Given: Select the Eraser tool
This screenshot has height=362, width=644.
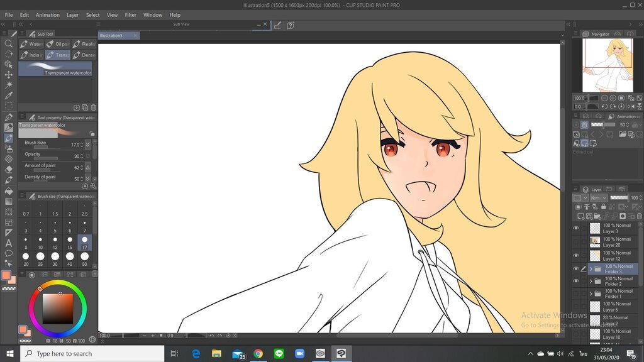Looking at the screenshot, I should click(x=9, y=170).
